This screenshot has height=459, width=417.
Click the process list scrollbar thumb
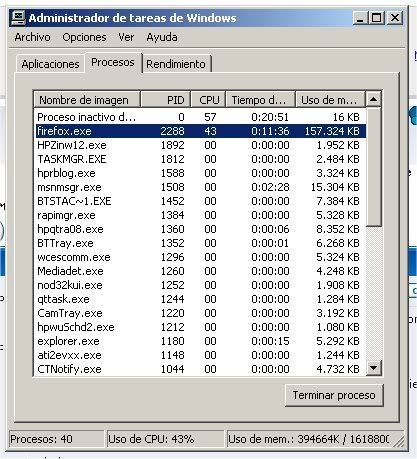point(373,167)
